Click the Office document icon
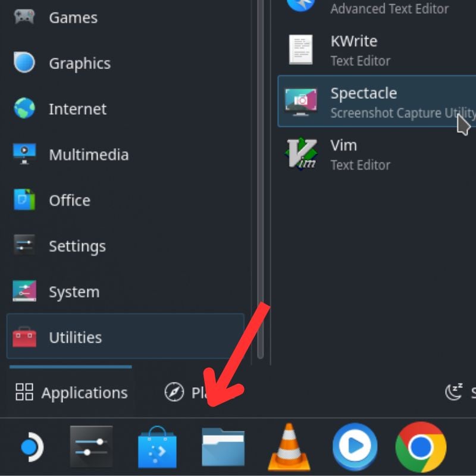This screenshot has width=476, height=476. coord(24,199)
